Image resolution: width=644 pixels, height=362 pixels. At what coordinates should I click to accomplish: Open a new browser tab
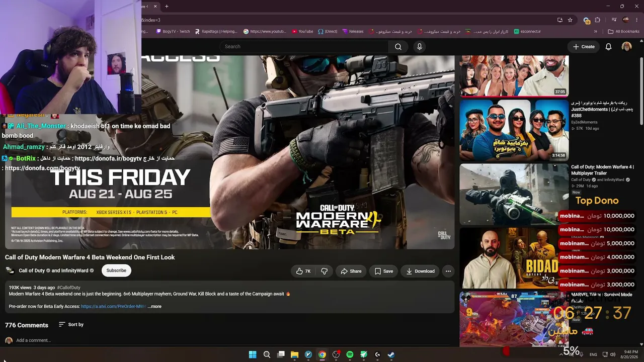[x=167, y=7]
